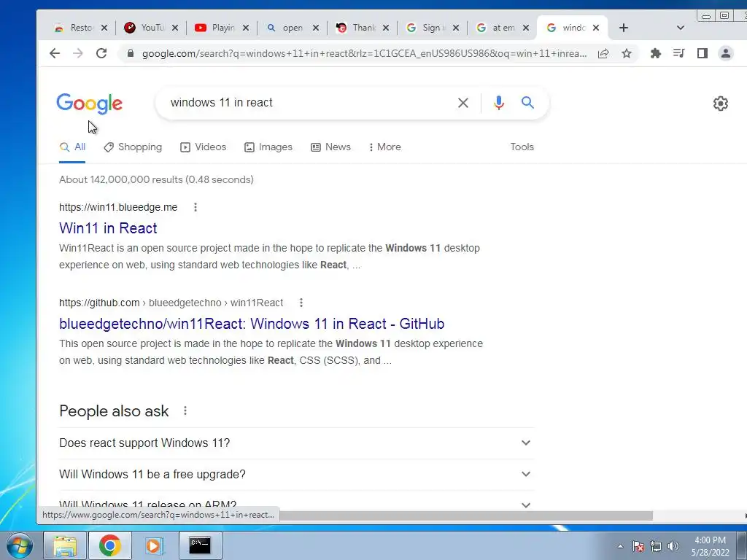Click the browser forward arrow
Viewport: 747px width, 560px height.
tap(78, 53)
